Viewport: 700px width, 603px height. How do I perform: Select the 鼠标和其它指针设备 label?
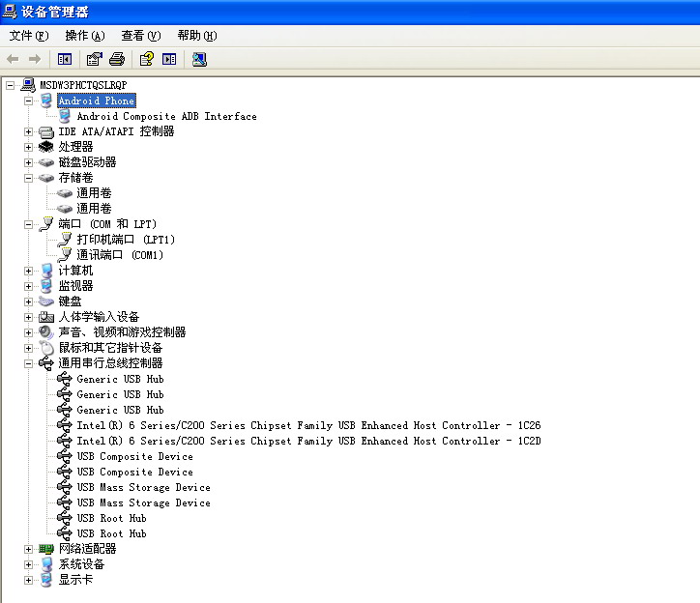[110, 348]
